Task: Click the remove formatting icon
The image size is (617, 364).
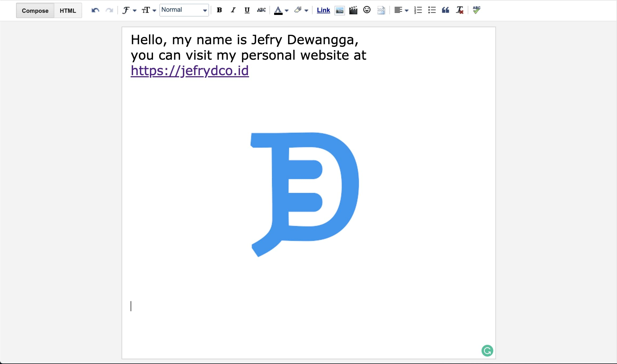Action: point(459,10)
